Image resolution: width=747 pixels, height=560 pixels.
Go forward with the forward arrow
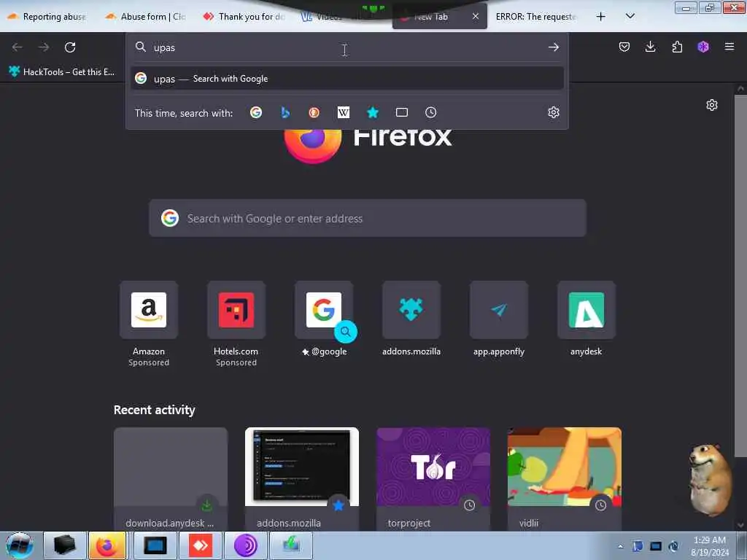[x=44, y=47]
